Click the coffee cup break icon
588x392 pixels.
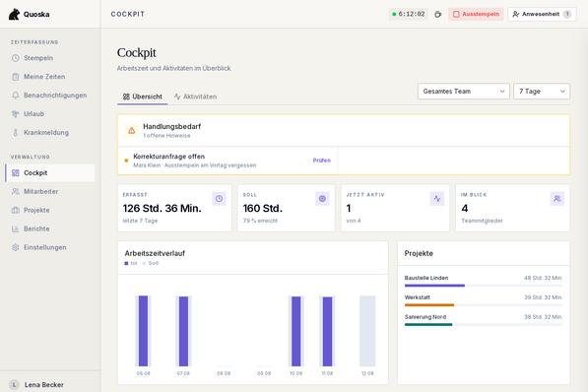pos(437,14)
